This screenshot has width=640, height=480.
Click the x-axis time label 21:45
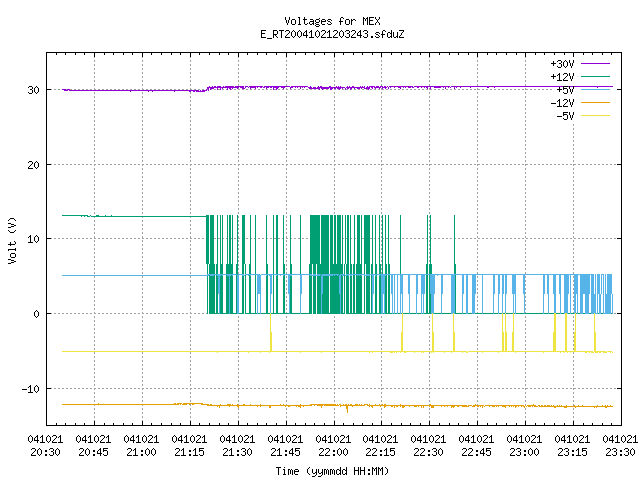285,452
